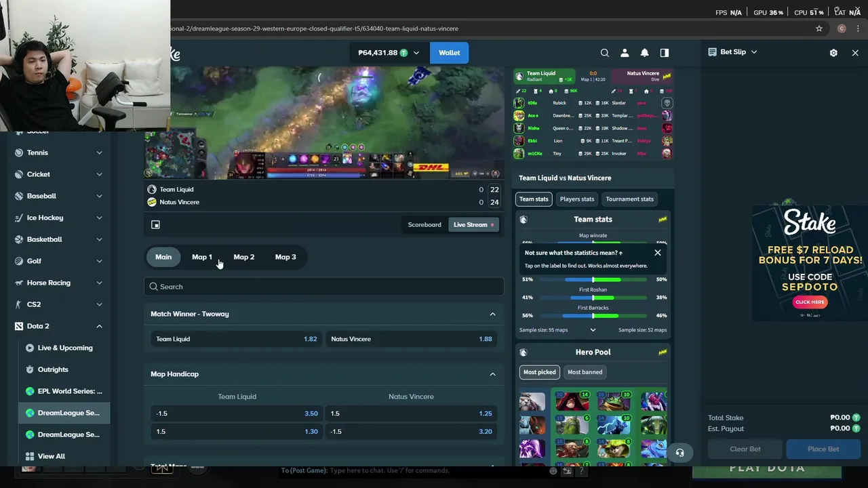This screenshot has height=488, width=868.
Task: Open live support headset icon
Action: [680, 453]
